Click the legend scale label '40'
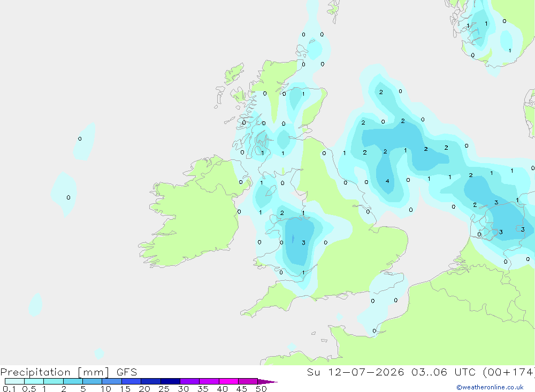Image resolution: width=535 pixels, height=392 pixels. 222,389
